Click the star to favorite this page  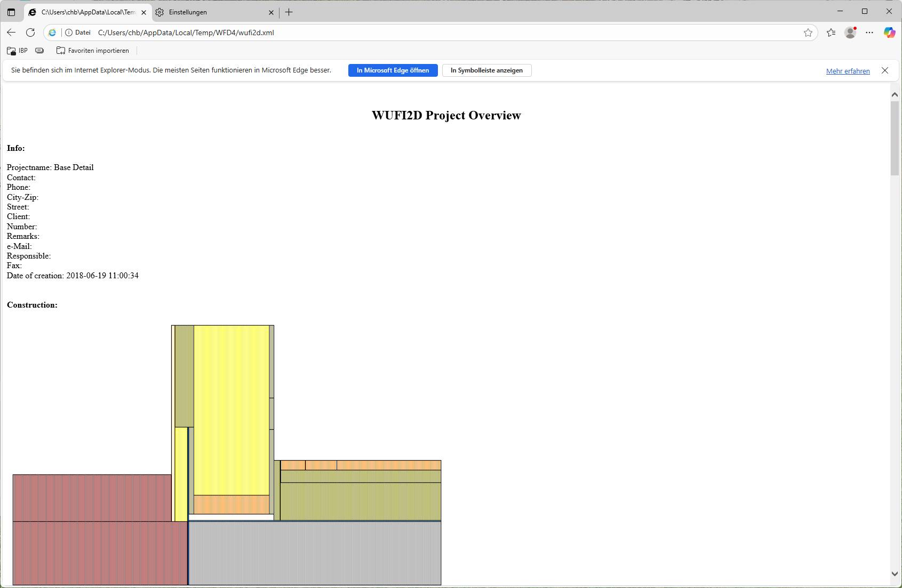click(808, 33)
